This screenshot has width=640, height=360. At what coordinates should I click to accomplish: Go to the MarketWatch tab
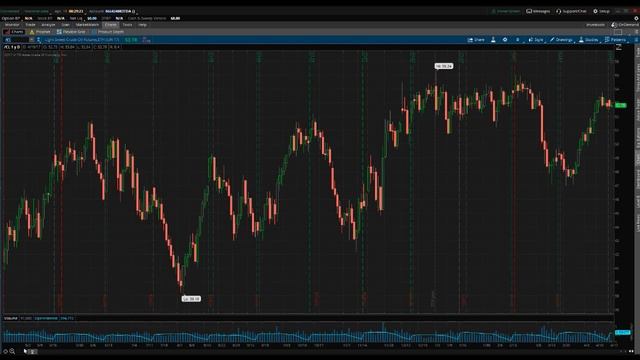click(x=87, y=25)
